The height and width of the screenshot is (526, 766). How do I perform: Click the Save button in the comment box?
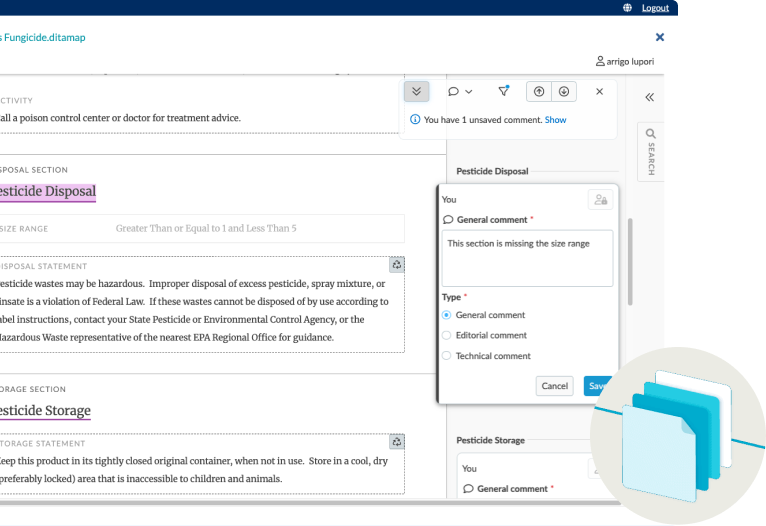(x=597, y=386)
